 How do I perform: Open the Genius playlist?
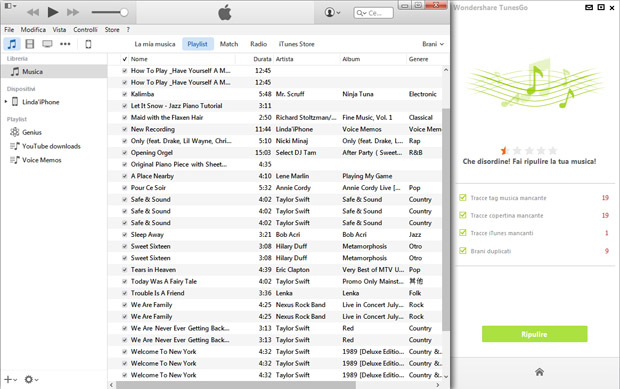(32, 132)
